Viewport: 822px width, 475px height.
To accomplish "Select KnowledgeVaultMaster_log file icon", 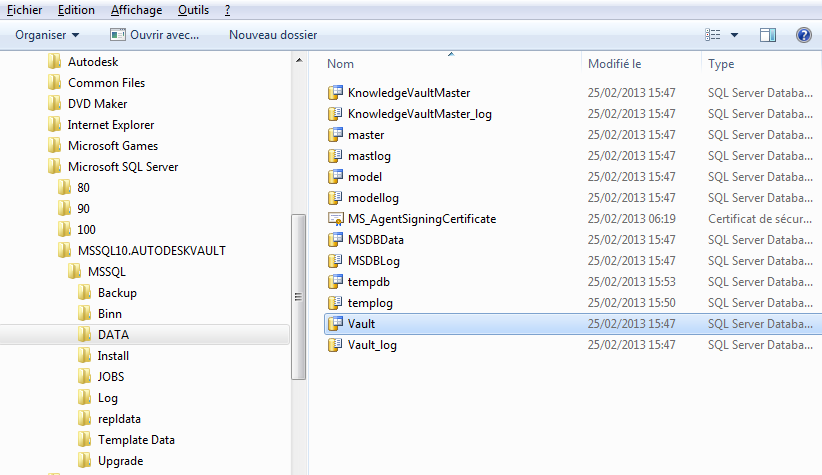I will coord(336,114).
